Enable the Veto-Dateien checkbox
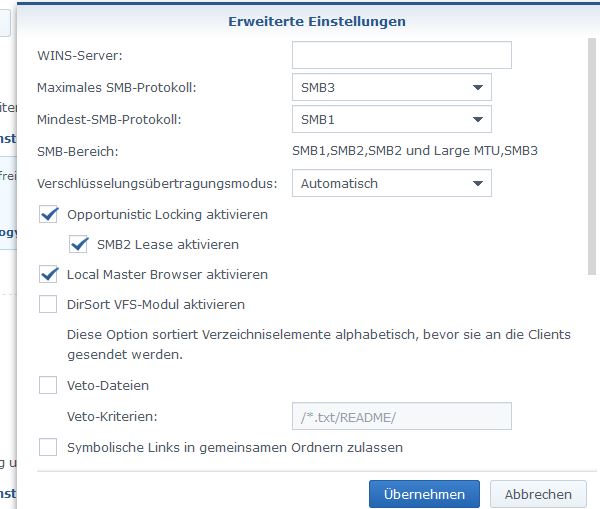The image size is (600, 509). pos(48,385)
